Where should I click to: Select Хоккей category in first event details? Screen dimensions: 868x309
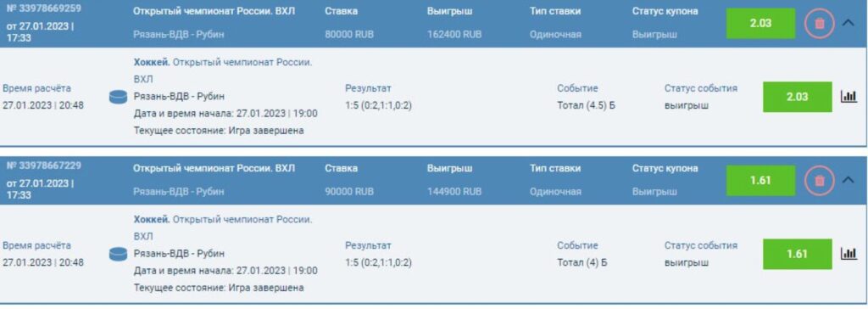pos(152,63)
